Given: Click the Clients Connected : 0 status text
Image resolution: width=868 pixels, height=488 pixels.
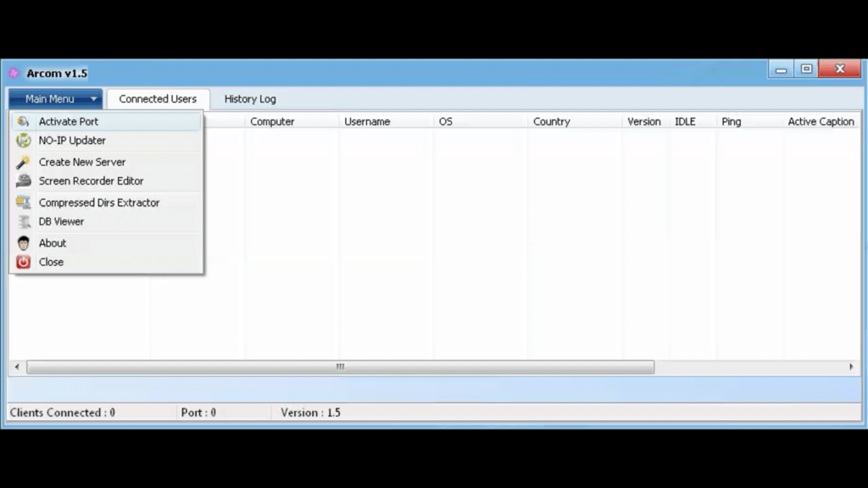Looking at the screenshot, I should click(63, 413).
